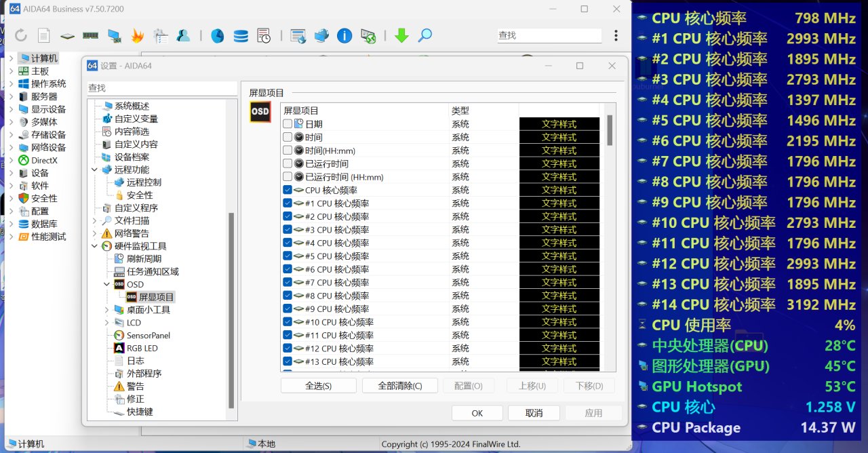Click the 文字样式 swatch in the #6 CPU 核心频率 row
This screenshot has height=453, width=868.
click(559, 269)
